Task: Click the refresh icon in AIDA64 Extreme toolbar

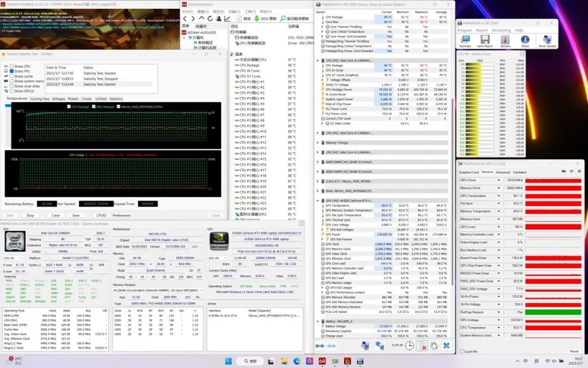Action: (210, 19)
